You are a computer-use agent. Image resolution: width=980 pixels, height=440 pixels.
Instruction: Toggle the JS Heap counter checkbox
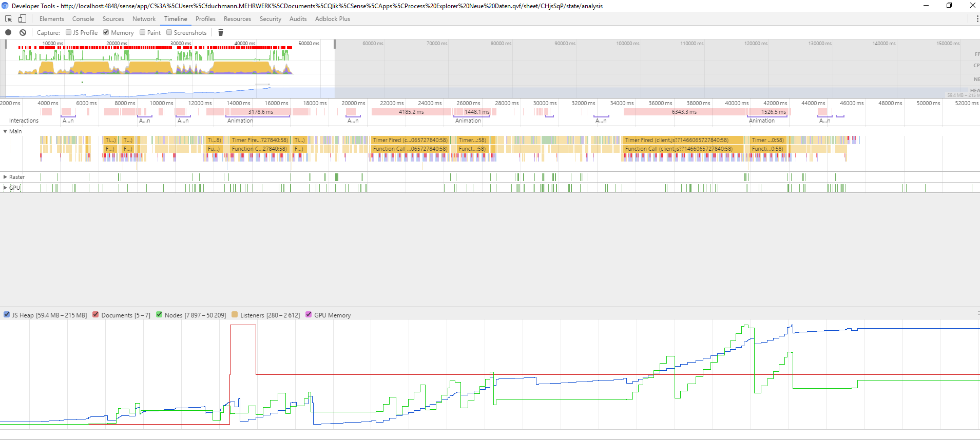click(7, 314)
